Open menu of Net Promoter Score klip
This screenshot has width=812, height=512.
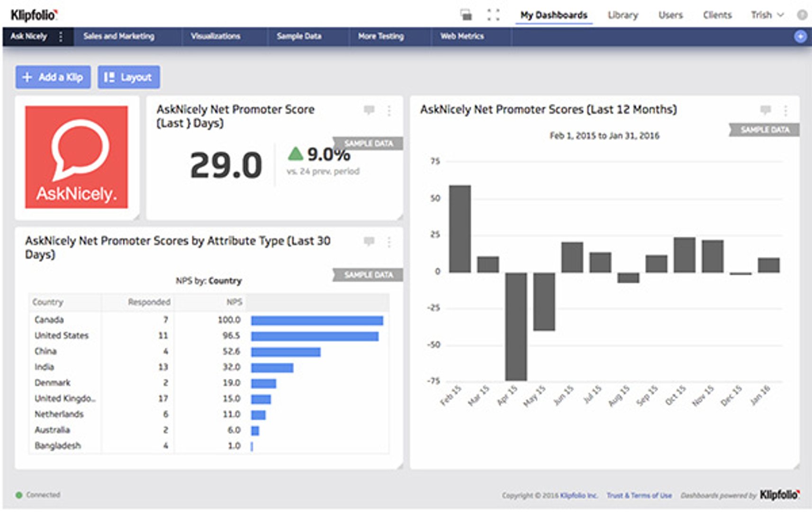point(389,110)
